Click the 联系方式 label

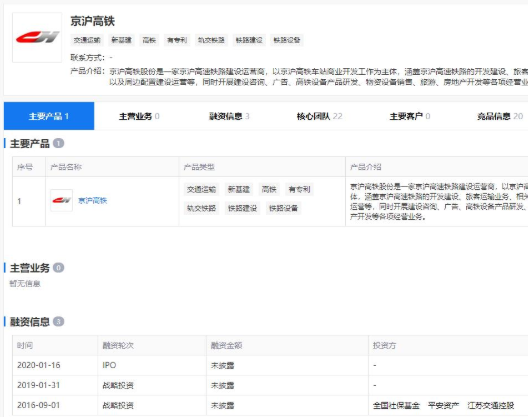88,58
